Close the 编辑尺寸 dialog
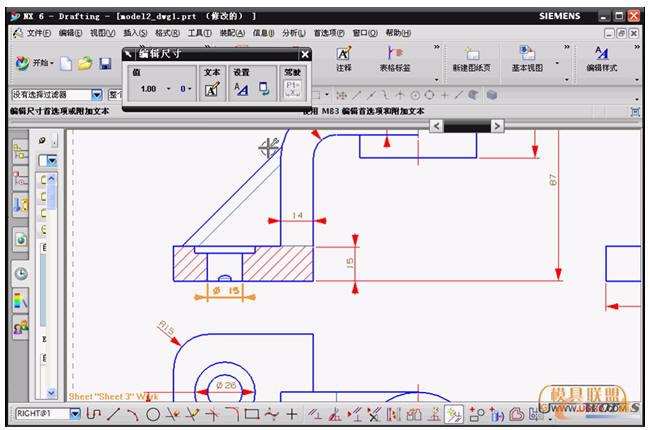650x430 pixels. (x=305, y=54)
